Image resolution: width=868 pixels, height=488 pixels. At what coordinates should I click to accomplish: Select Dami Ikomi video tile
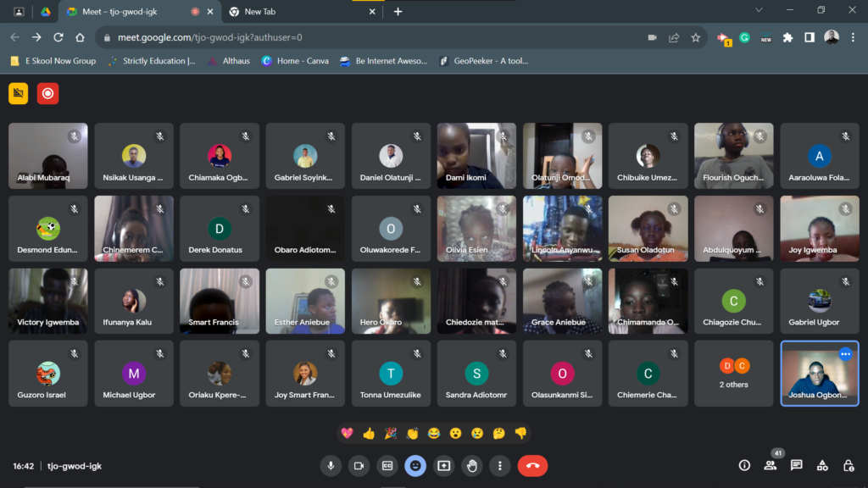pyautogui.click(x=476, y=156)
